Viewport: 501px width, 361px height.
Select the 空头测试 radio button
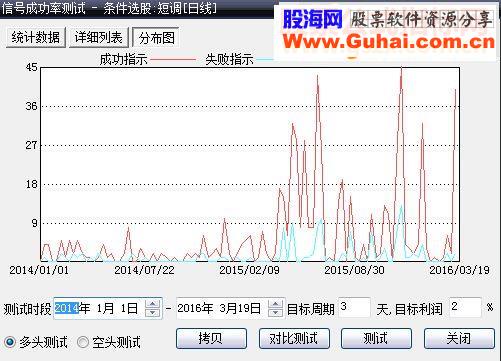[x=82, y=342]
